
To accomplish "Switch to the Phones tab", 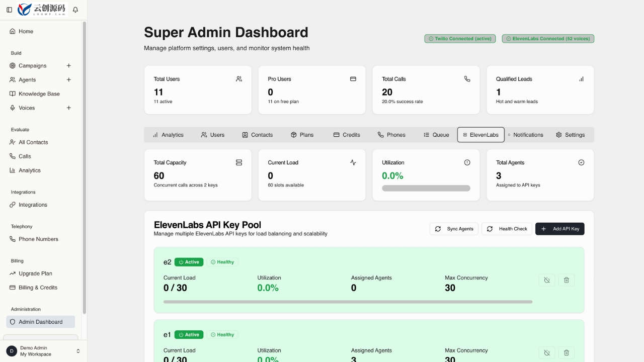I will coord(391,135).
